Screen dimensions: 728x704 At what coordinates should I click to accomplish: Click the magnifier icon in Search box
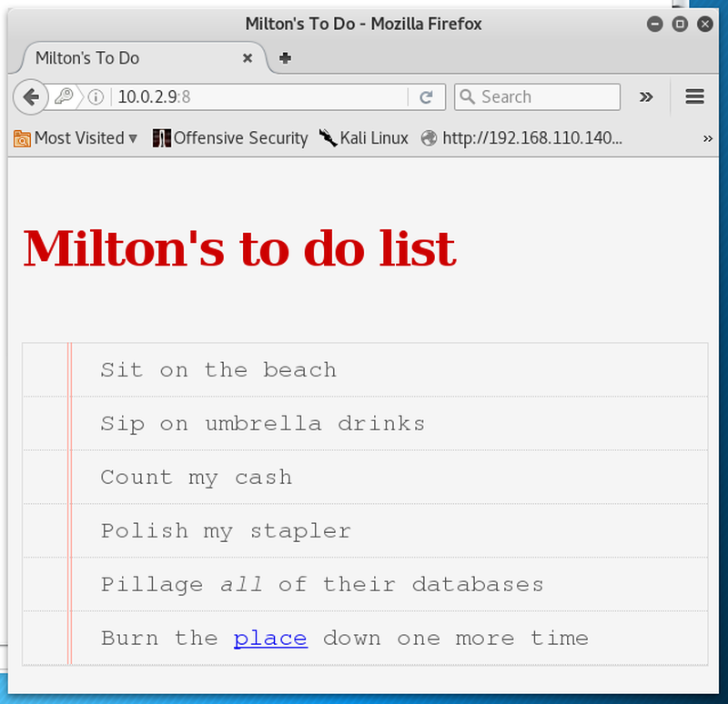[x=468, y=97]
